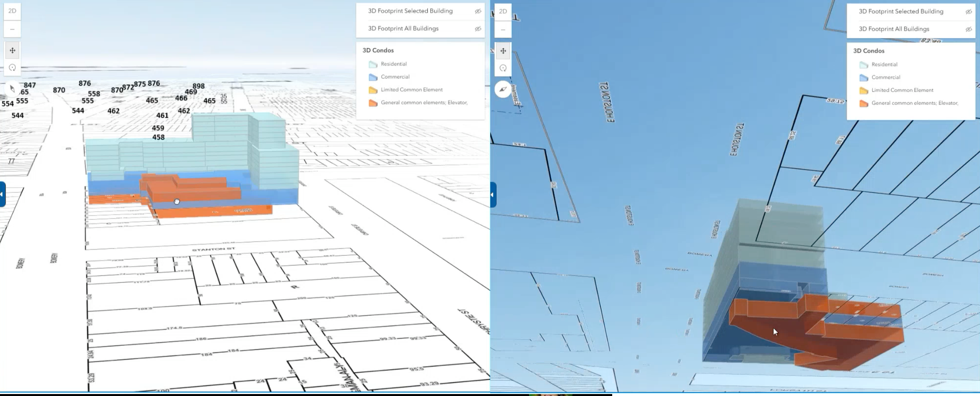980x396 pixels.
Task: Select 3D Footprint Selected Building layer, left view
Action: (410, 11)
